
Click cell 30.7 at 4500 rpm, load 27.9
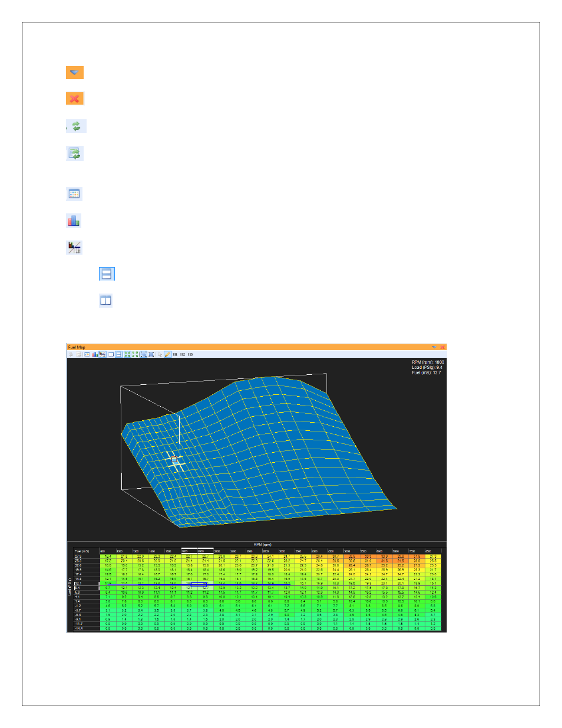[x=336, y=556]
